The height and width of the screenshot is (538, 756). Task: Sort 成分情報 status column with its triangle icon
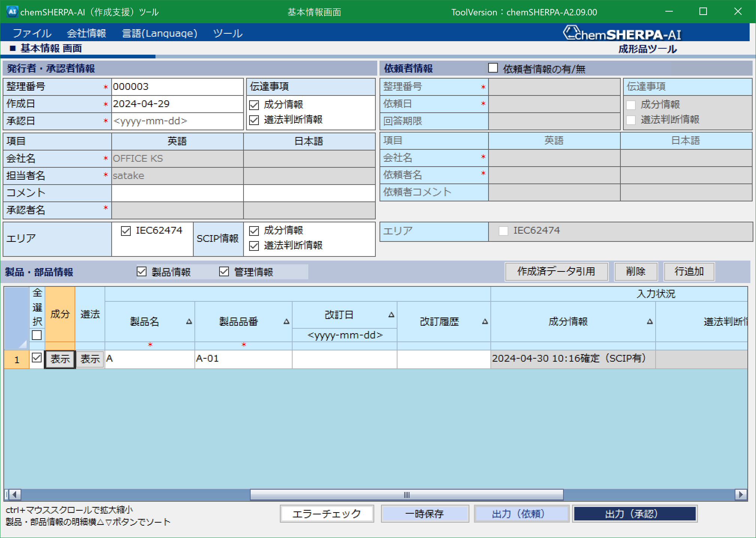pos(650,321)
